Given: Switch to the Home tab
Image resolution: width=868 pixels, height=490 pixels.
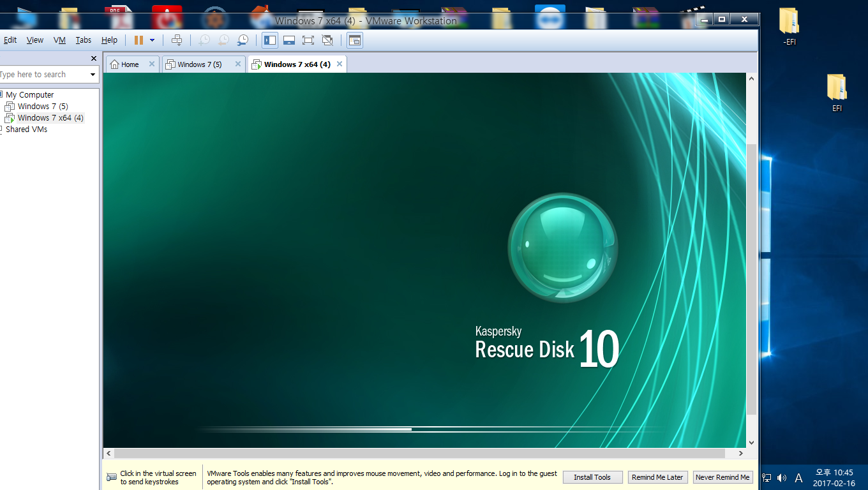Looking at the screenshot, I should (x=132, y=64).
